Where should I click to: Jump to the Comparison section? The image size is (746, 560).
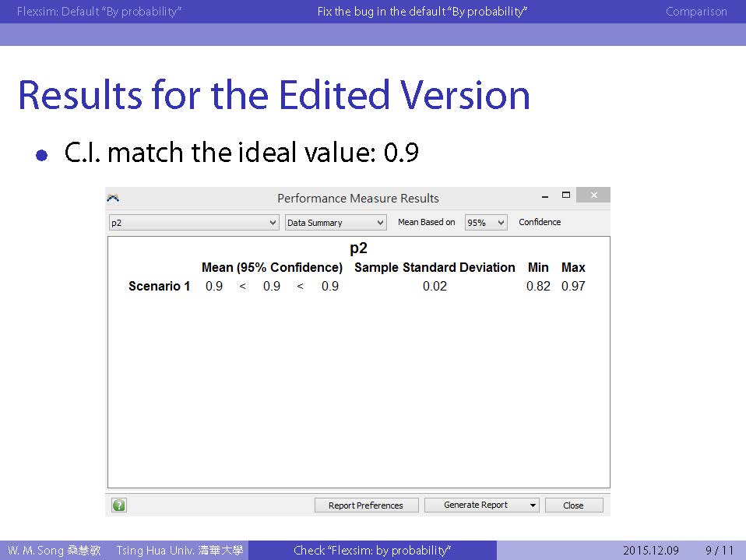point(696,12)
